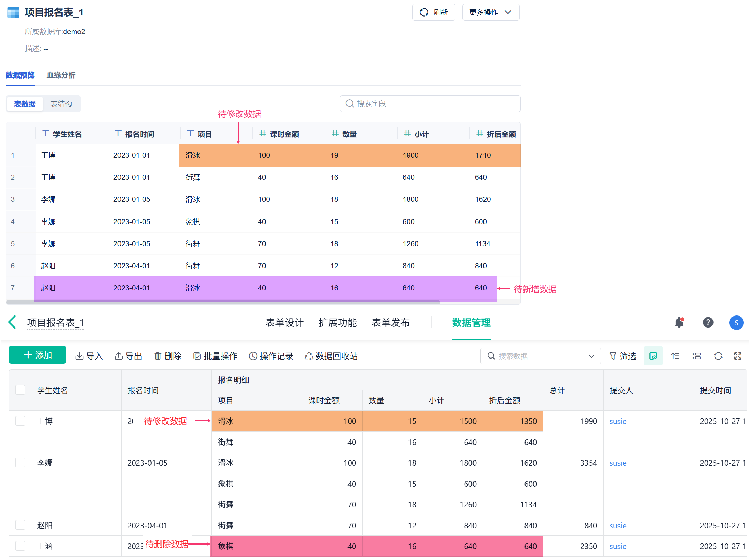
Task: Tick the checkbox for 李娜 row
Action: tap(20, 463)
